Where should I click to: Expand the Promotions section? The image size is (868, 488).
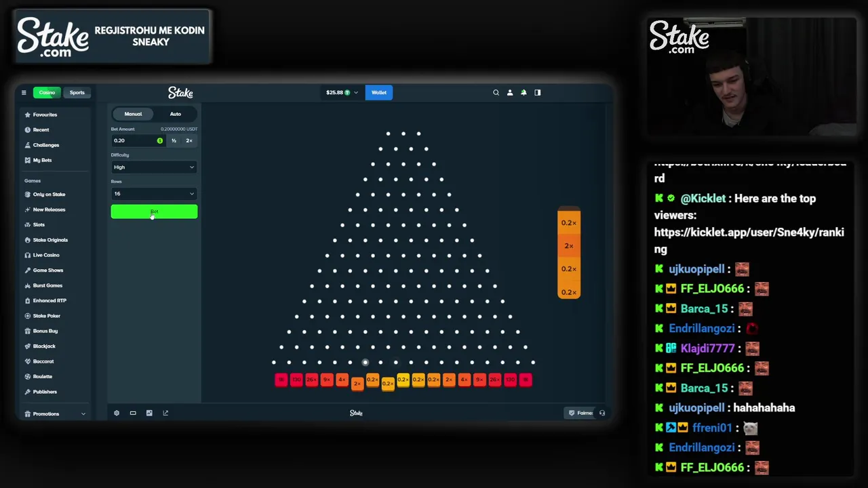pyautogui.click(x=54, y=413)
